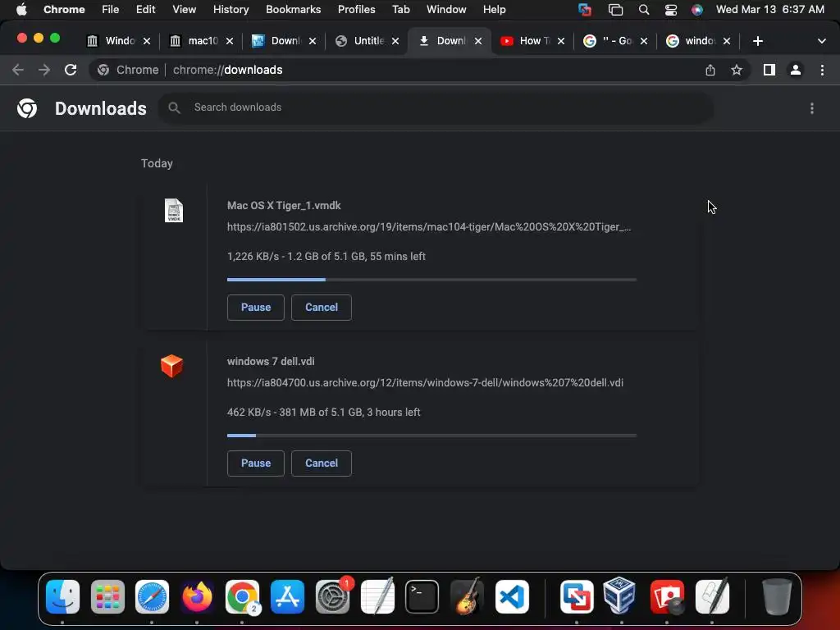Close the How T YouTube tab

(561, 41)
